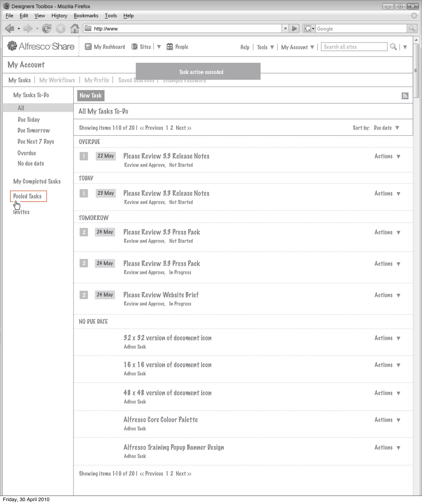
Task: Open the Bookmarks menu
Action: 86,16
